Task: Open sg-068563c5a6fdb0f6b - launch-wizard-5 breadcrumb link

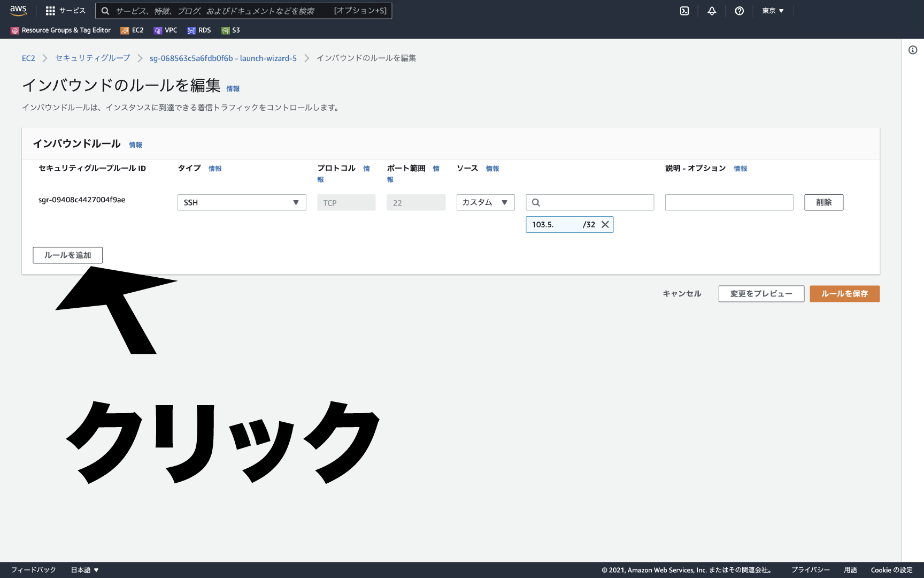Action: point(223,58)
